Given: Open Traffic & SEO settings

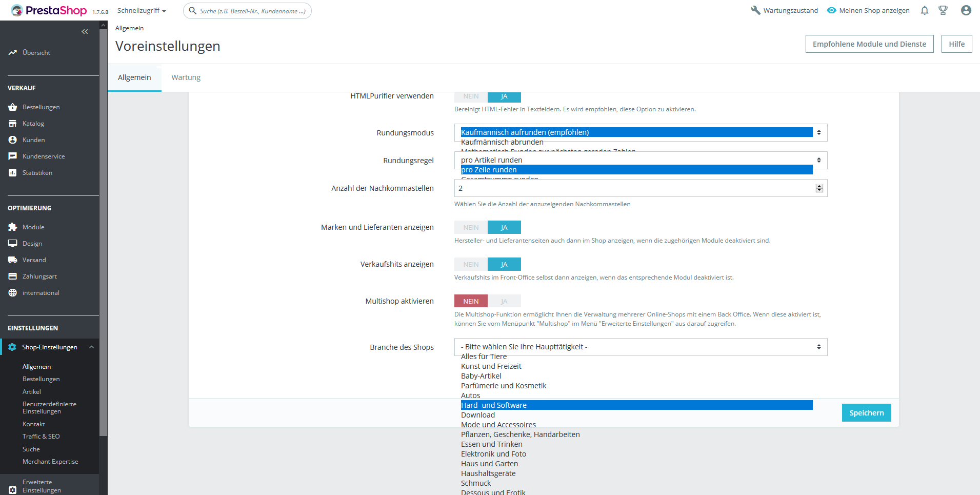Looking at the screenshot, I should [41, 437].
